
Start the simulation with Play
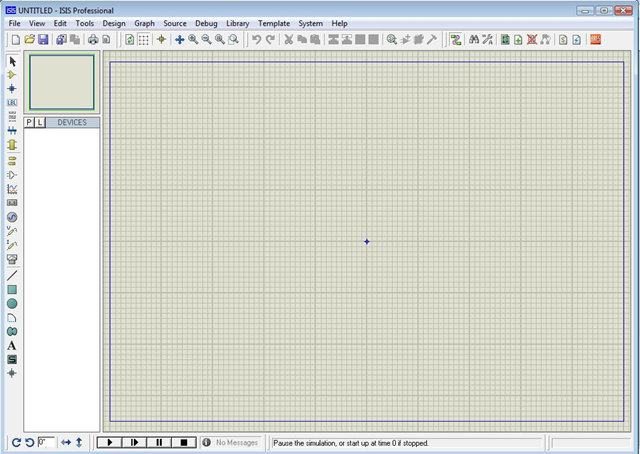[x=109, y=442]
